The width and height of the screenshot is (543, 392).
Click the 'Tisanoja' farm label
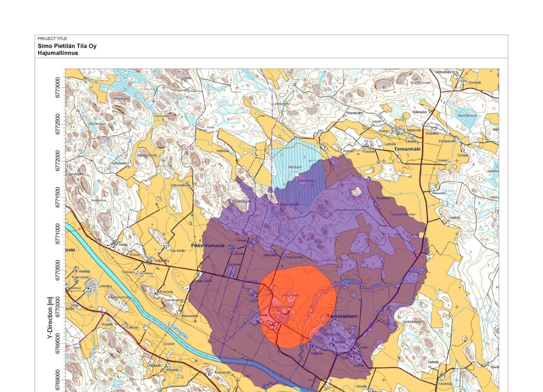(445, 384)
